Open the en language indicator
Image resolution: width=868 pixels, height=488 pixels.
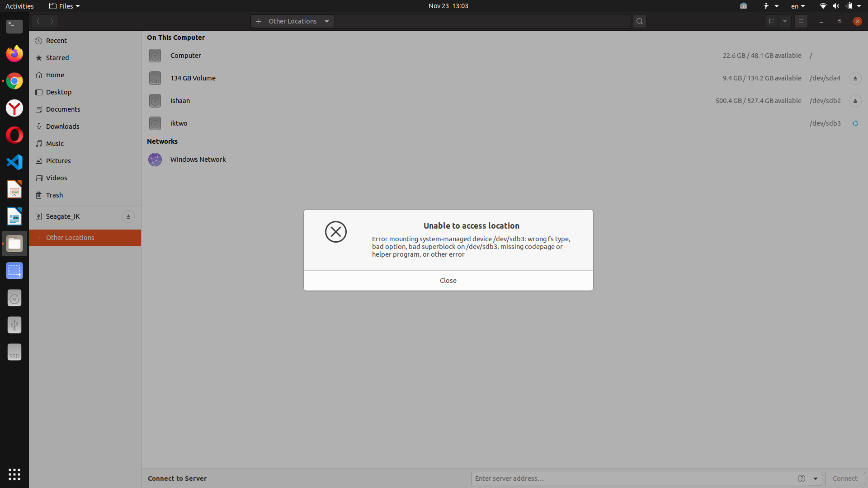[798, 6]
